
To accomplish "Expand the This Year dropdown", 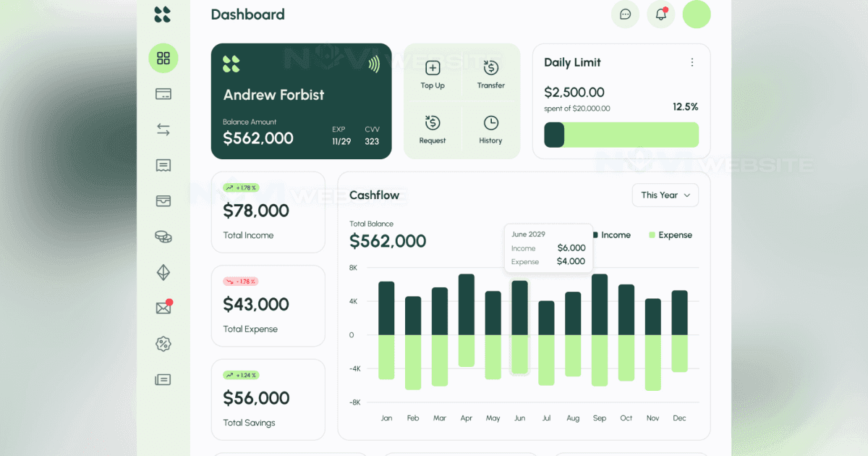I will pyautogui.click(x=665, y=195).
